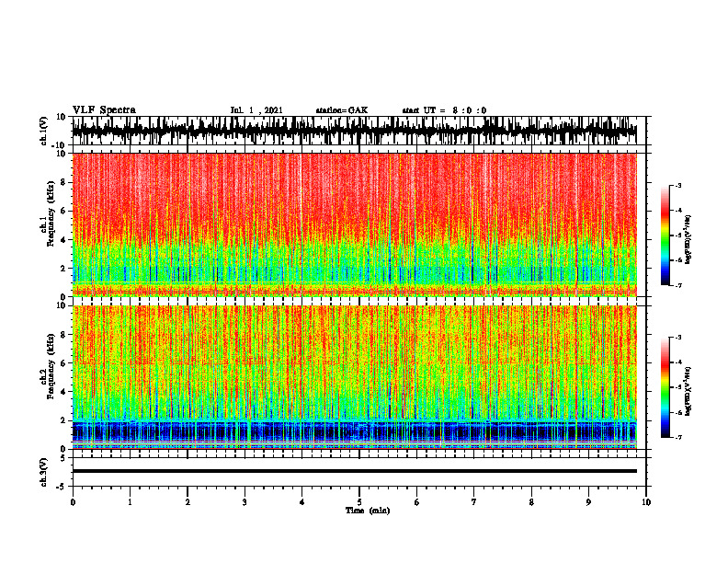The image size is (728, 563).
Task: Click the ch.2 spectrogram color scale bar
Action: [x=665, y=387]
